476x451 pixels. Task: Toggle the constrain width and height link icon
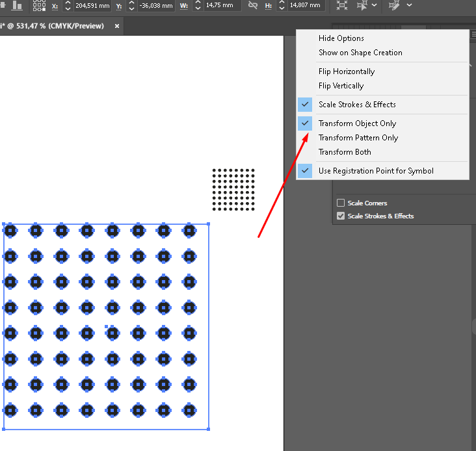(253, 5)
